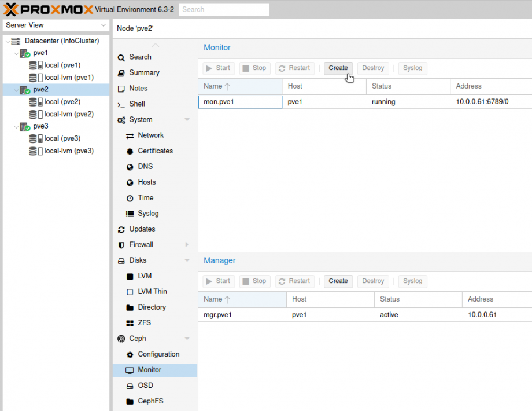This screenshot has width=532, height=411.
Task: Select the Hosts icon
Action: [x=130, y=182]
